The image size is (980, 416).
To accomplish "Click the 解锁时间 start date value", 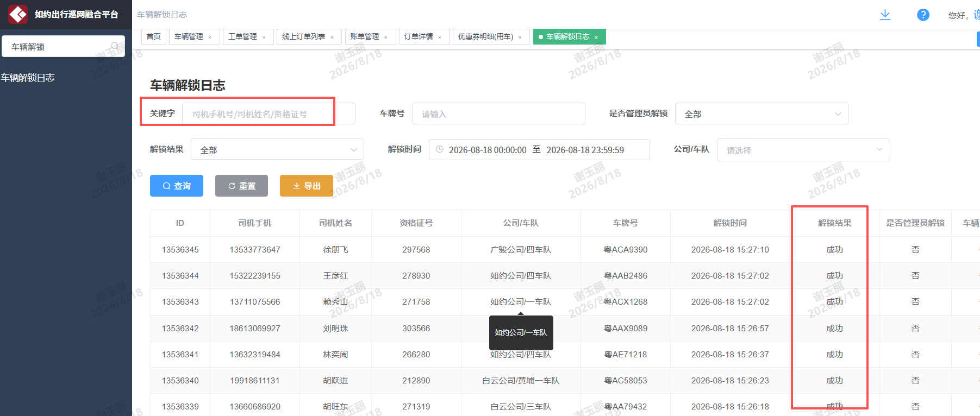I will pyautogui.click(x=488, y=150).
